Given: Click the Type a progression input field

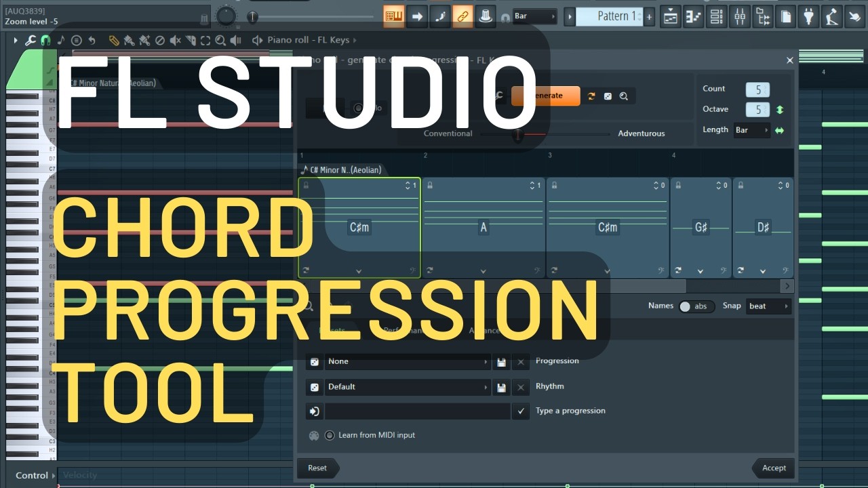Looking at the screenshot, I should tap(418, 411).
